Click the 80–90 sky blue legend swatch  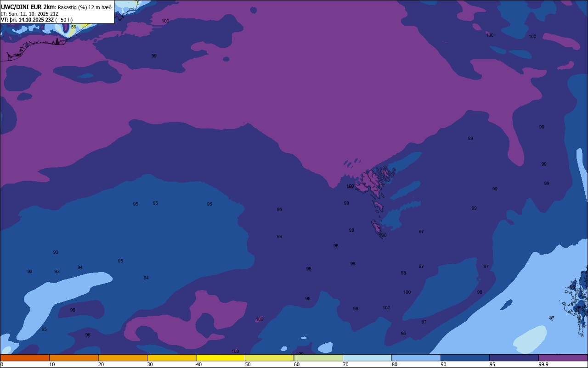pos(416,357)
